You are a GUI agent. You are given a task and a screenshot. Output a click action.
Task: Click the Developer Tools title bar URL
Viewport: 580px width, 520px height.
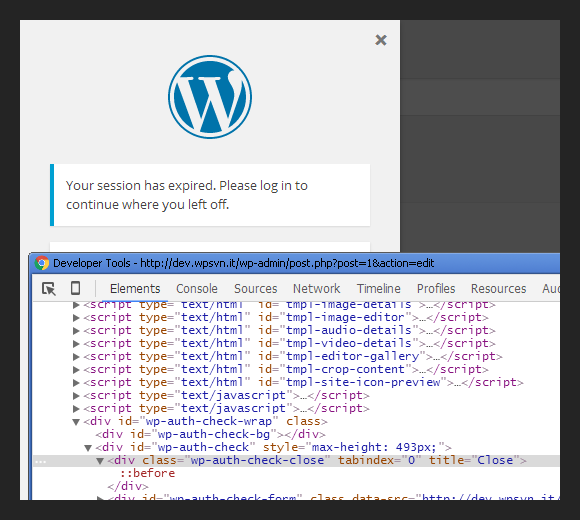[x=287, y=263]
